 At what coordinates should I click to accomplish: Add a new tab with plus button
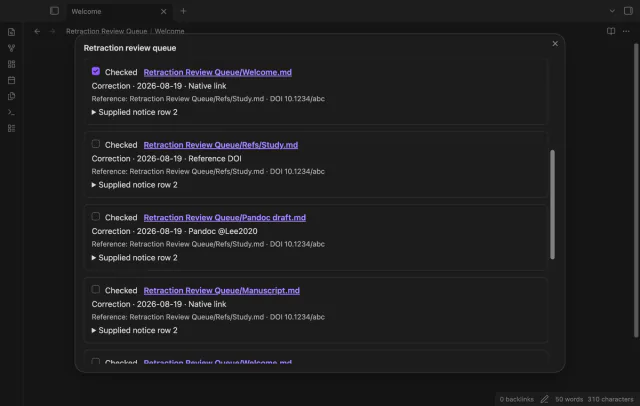[x=183, y=11]
